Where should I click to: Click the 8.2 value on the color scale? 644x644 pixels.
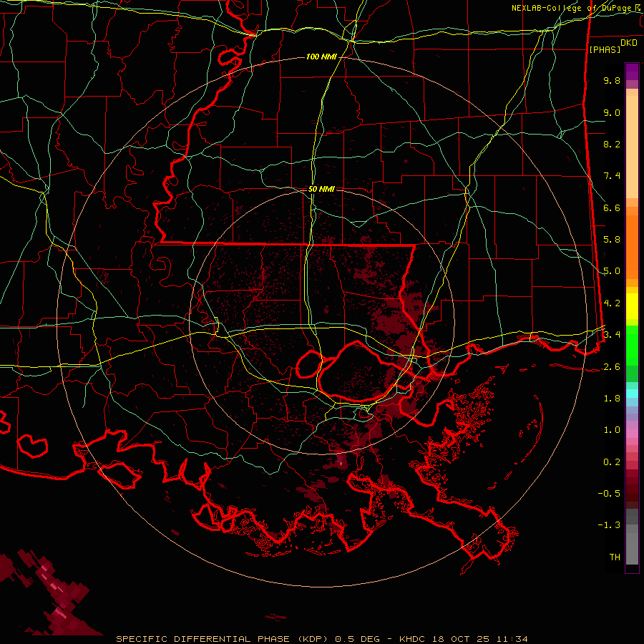612,144
